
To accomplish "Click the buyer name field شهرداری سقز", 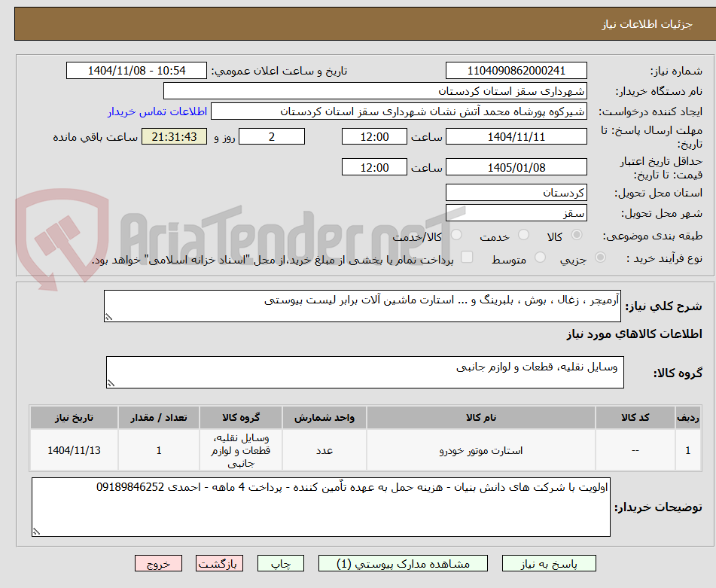I will tap(375, 91).
